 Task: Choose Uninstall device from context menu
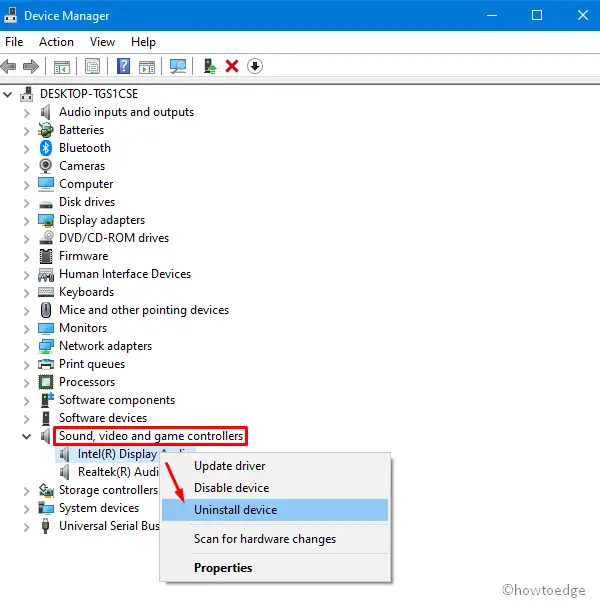coord(235,510)
